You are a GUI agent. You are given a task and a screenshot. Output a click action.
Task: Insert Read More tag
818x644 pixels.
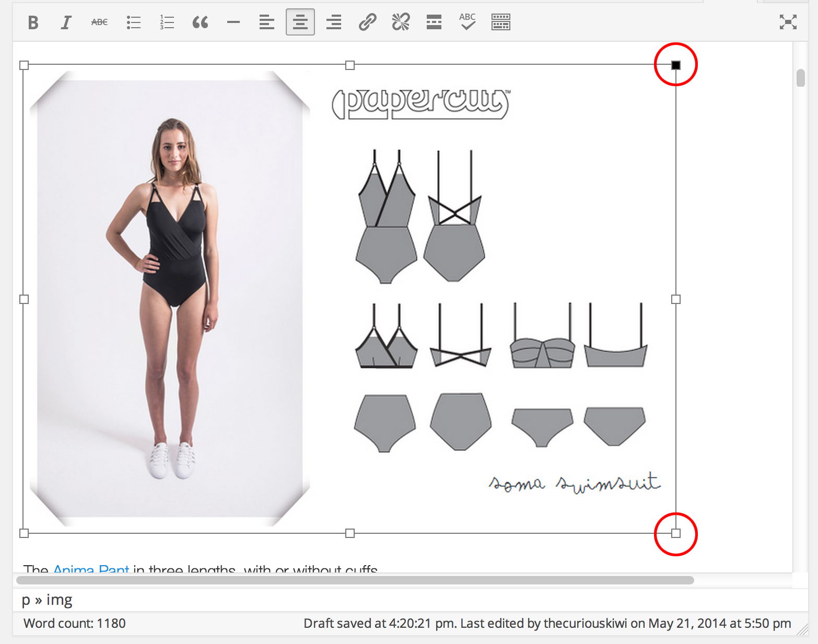(x=434, y=22)
